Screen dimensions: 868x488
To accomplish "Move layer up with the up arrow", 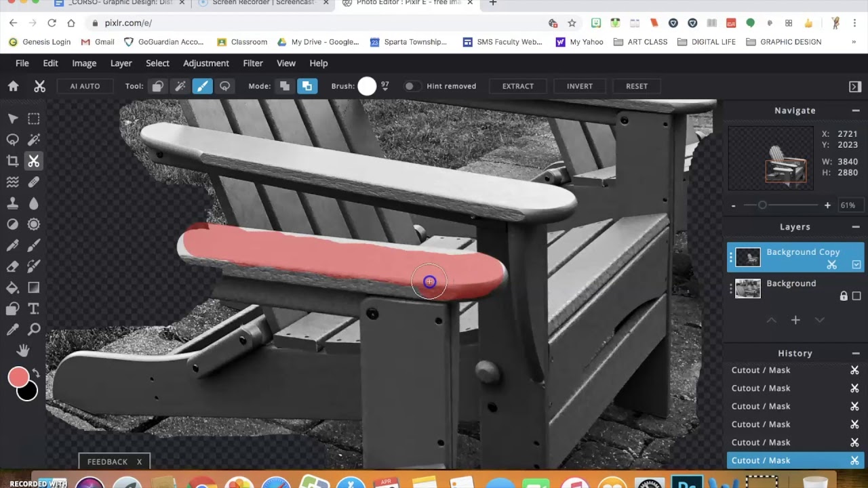I will (772, 320).
